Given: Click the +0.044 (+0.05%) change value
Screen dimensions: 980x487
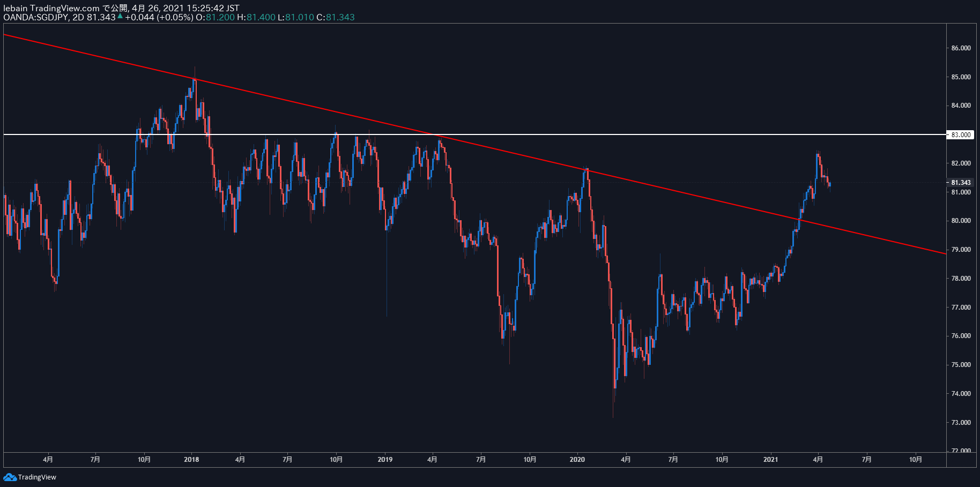Looking at the screenshot, I should point(159,17).
